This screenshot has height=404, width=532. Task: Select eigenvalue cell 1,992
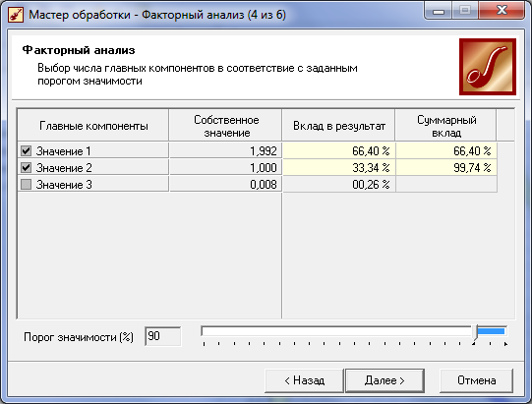(225, 151)
